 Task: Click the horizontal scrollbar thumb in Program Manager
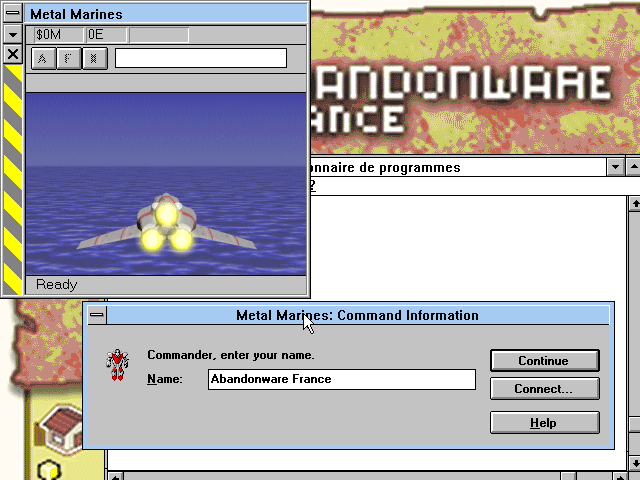point(568,476)
